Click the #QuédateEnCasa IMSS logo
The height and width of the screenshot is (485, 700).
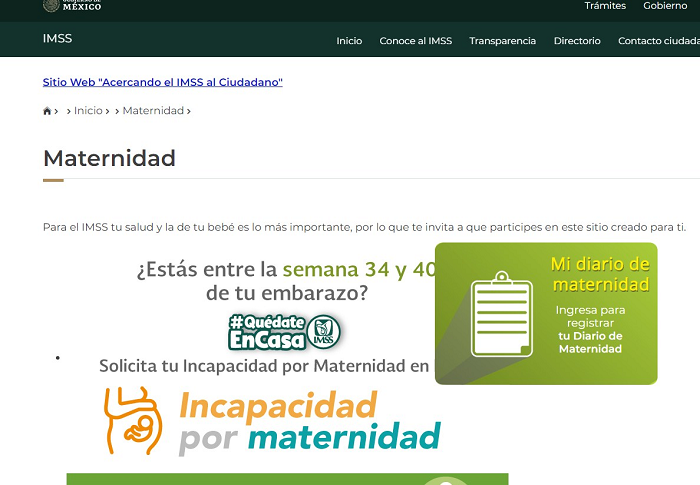[x=284, y=332]
